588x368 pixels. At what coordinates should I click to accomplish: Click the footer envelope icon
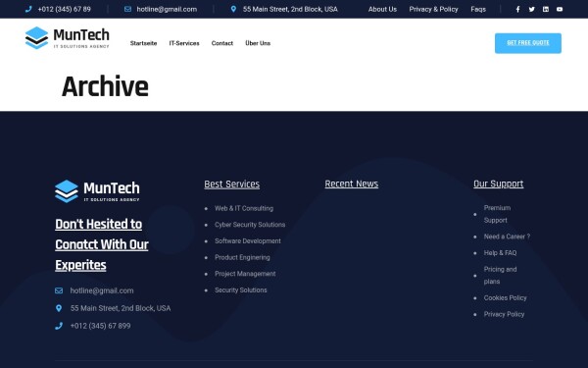(59, 290)
